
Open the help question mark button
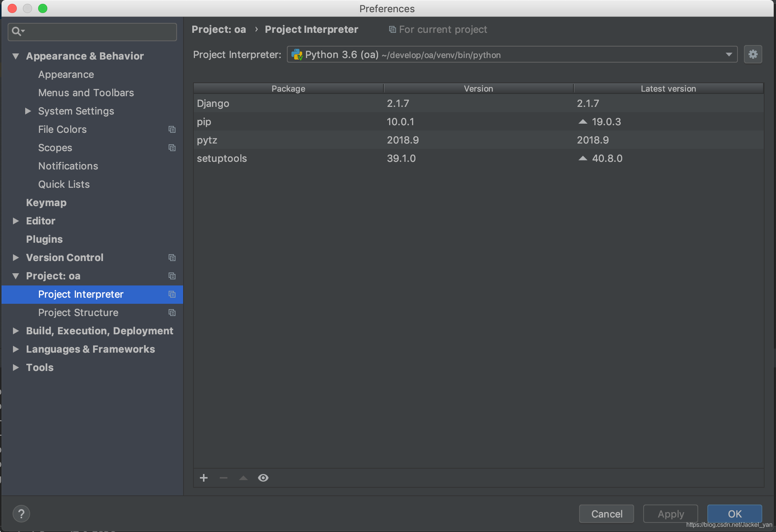click(21, 514)
